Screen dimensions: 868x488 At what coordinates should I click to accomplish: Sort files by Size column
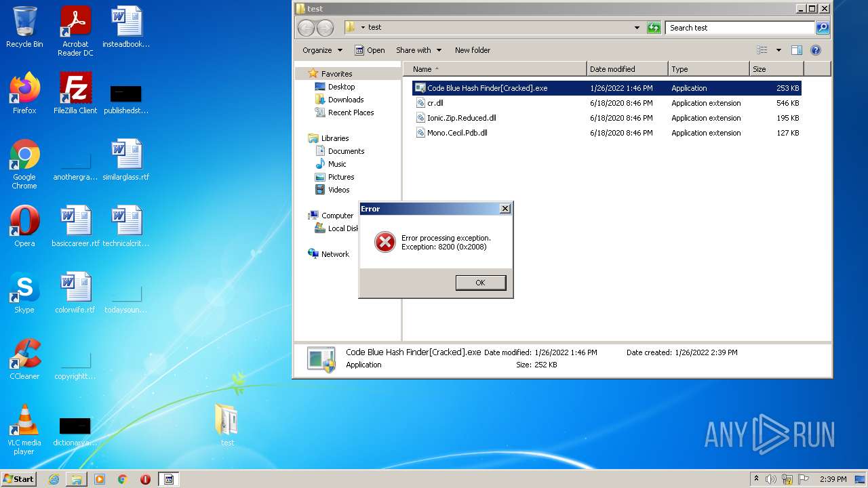pyautogui.click(x=776, y=69)
